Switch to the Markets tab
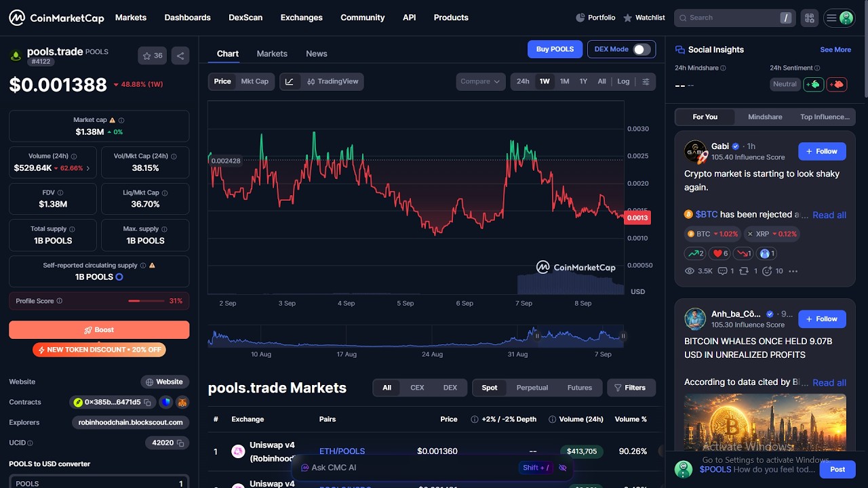The width and height of the screenshot is (868, 488). [272, 54]
